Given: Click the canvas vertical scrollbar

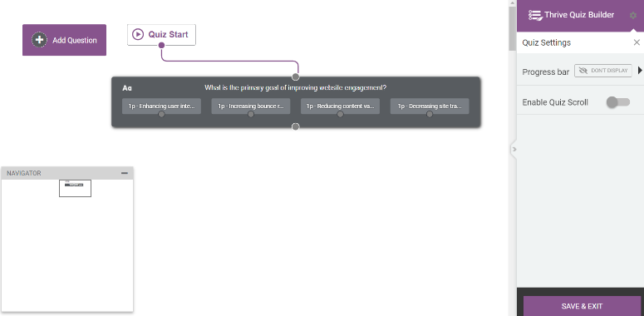Looking at the screenshot, I should (512, 28).
